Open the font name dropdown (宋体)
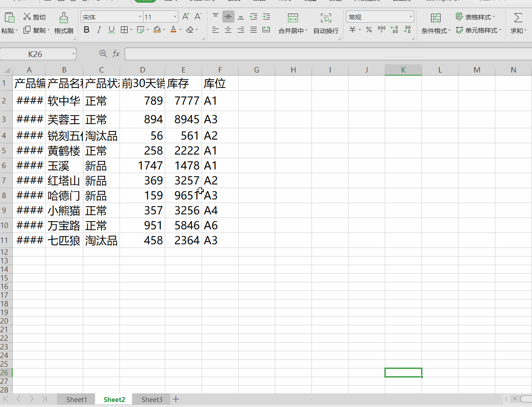 (140, 17)
